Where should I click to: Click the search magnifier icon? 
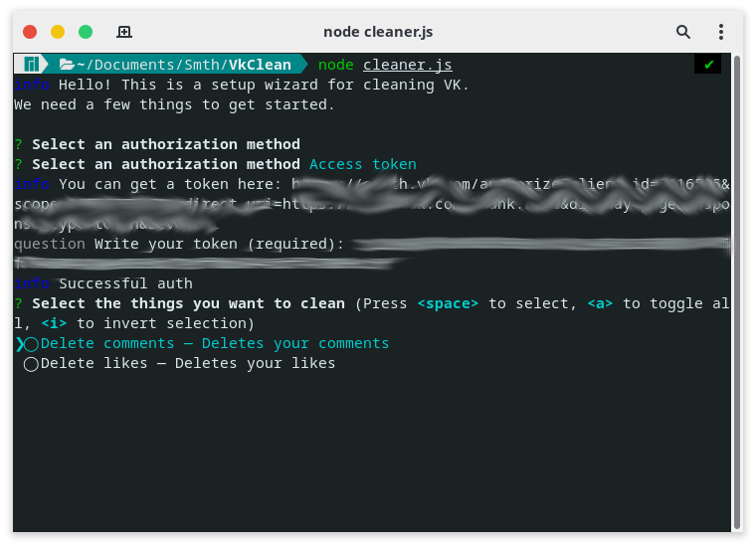click(x=683, y=32)
